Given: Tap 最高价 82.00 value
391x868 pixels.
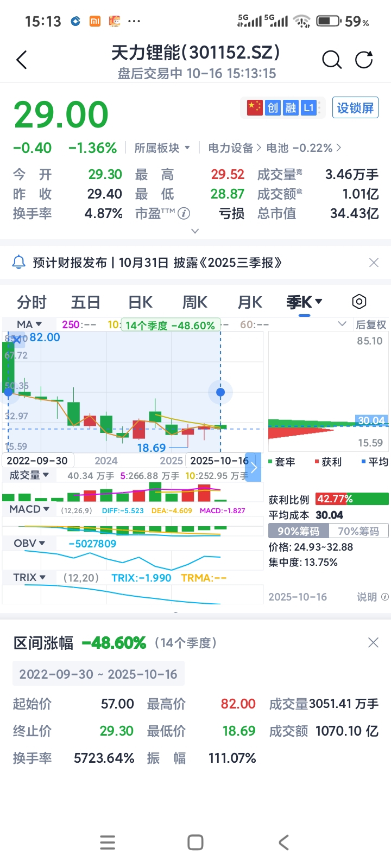Looking at the screenshot, I should tap(238, 704).
